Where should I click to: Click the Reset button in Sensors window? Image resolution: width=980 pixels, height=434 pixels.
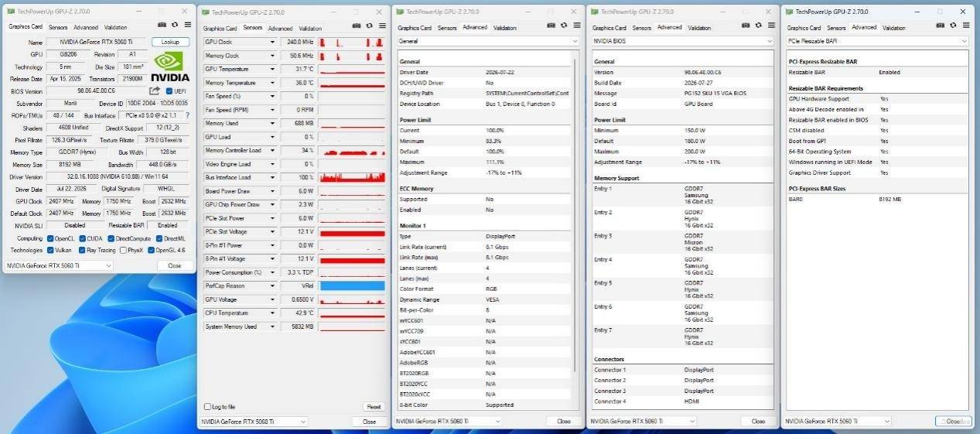point(373,406)
